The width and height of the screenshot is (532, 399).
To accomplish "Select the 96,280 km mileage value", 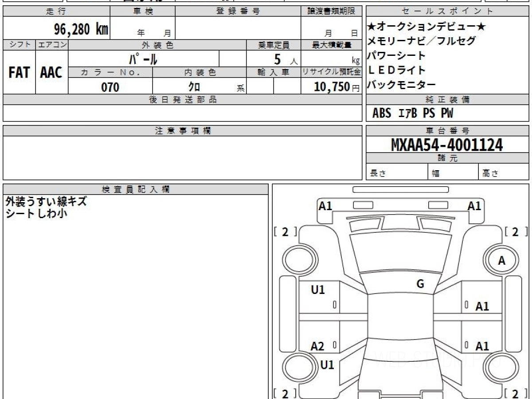I will tap(81, 29).
